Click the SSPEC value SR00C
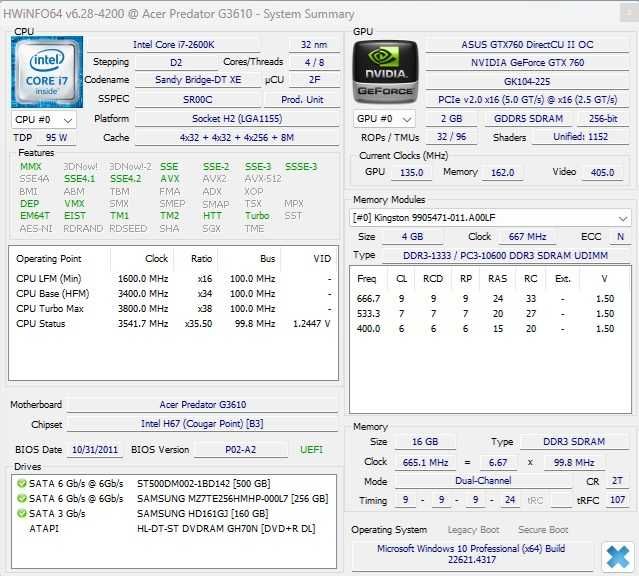Screen dimensions: 639x576 (198, 100)
